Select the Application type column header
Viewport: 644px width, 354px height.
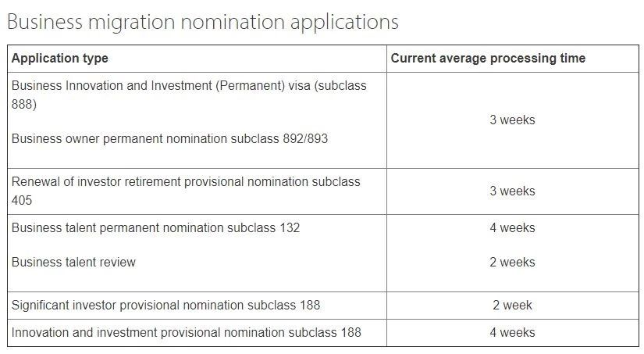coord(60,59)
